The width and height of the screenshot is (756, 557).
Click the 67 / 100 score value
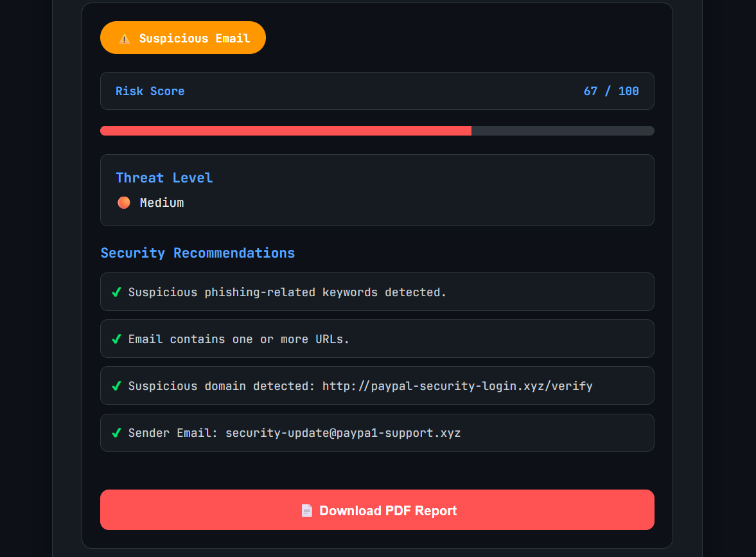611,91
